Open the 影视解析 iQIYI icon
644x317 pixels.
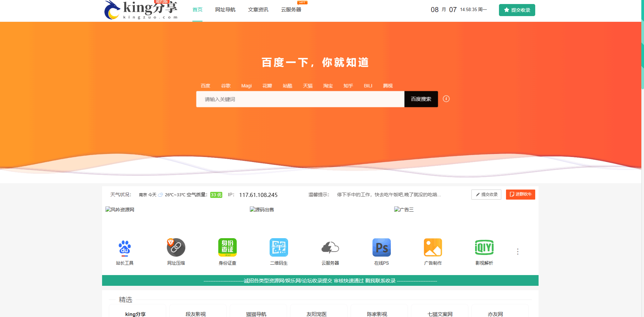coord(484,248)
